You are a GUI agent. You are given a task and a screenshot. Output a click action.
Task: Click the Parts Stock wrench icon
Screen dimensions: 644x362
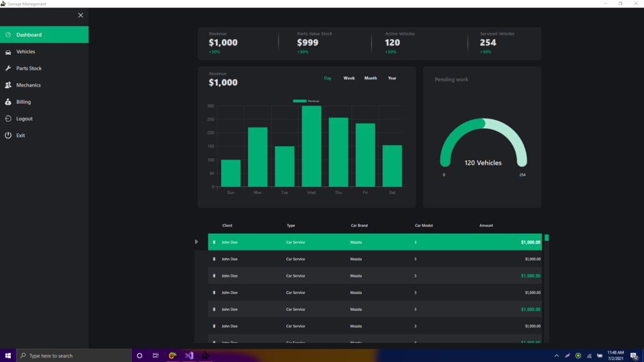point(8,68)
